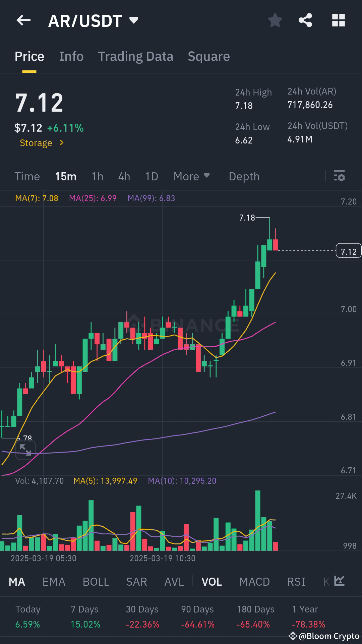Viewport: 362px width, 644px height.
Task: Tap the MA(7): 7.08 legend
Action: 37,198
